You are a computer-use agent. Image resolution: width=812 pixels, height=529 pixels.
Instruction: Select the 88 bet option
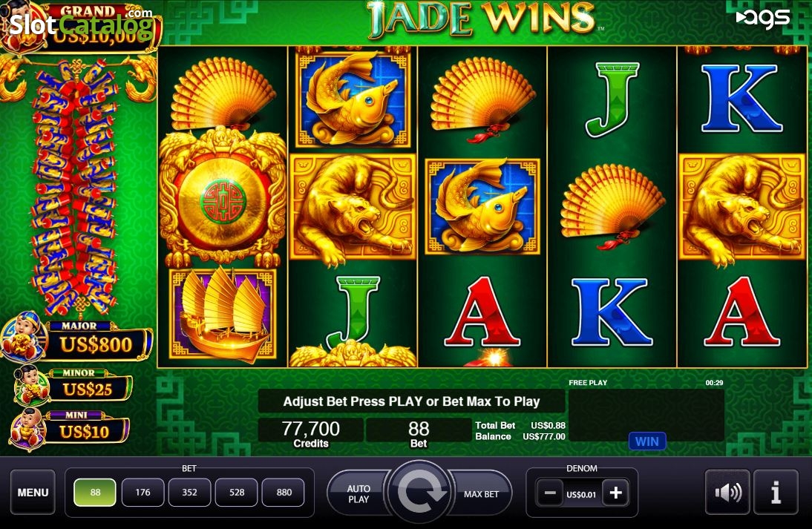(x=95, y=492)
